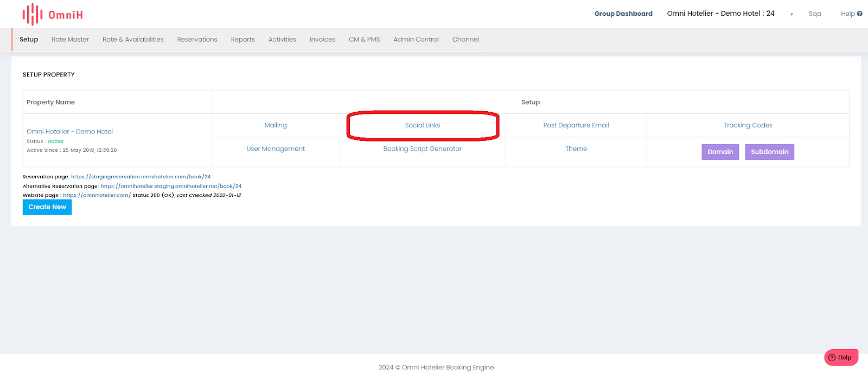Click the footer Omni Hotelier Booking Engine text

pyautogui.click(x=436, y=367)
